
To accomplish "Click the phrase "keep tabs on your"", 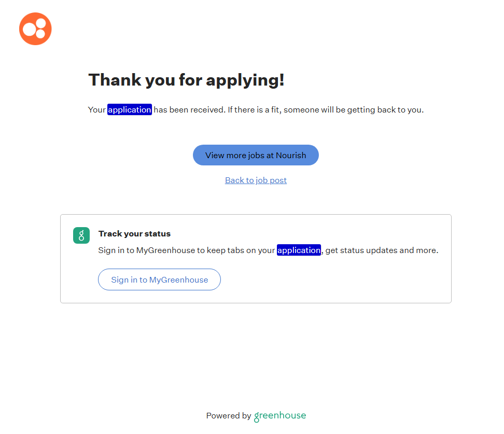I will tap(241, 250).
